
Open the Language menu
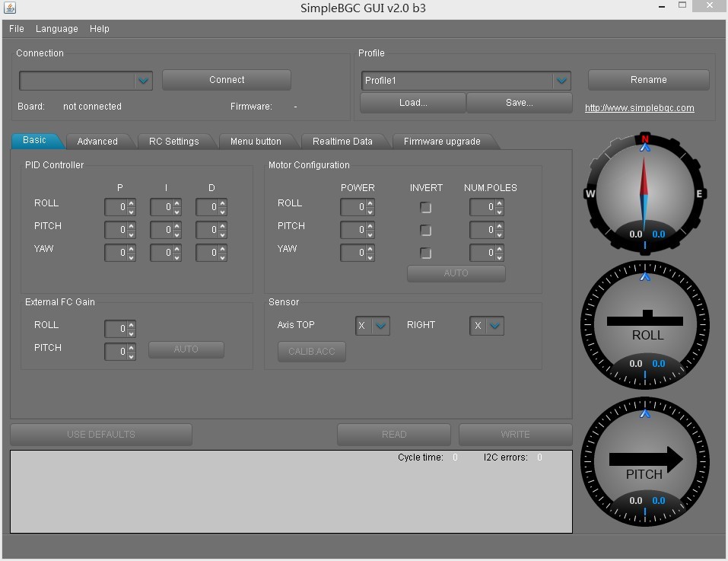click(57, 29)
